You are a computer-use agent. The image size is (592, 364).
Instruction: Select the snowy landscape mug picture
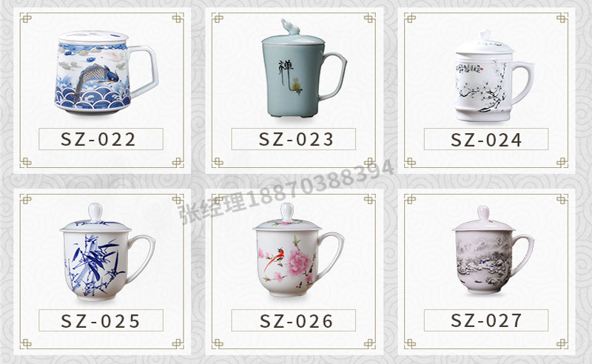pyautogui.click(x=493, y=250)
